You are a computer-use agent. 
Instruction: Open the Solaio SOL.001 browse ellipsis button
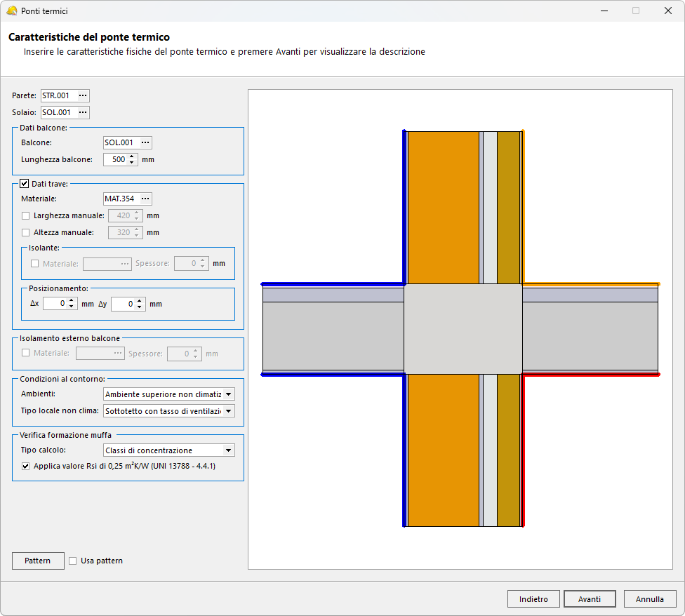(x=83, y=112)
